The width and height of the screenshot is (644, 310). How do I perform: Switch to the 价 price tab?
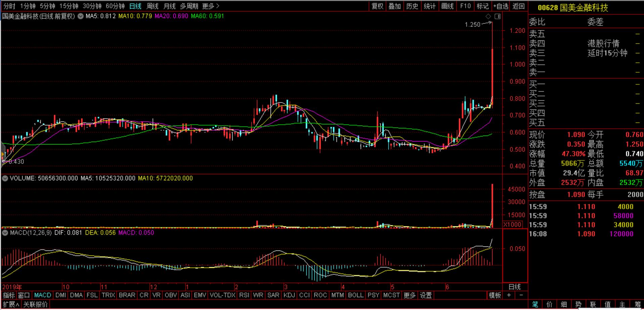(550, 304)
